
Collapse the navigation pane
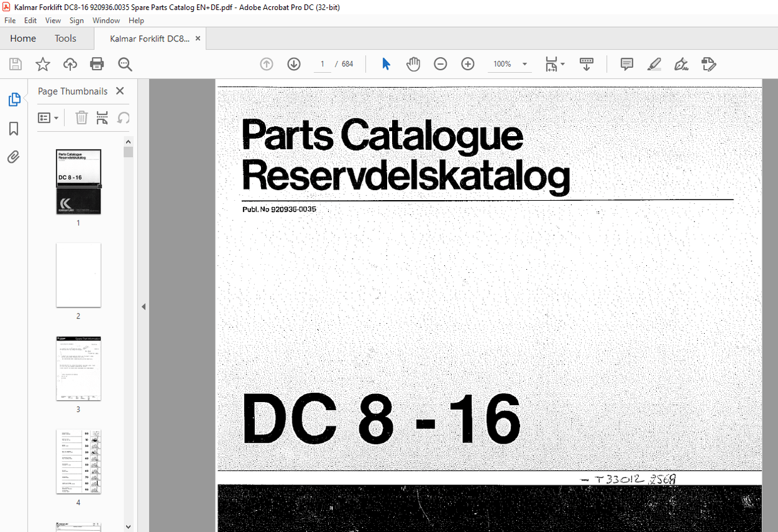(x=144, y=306)
